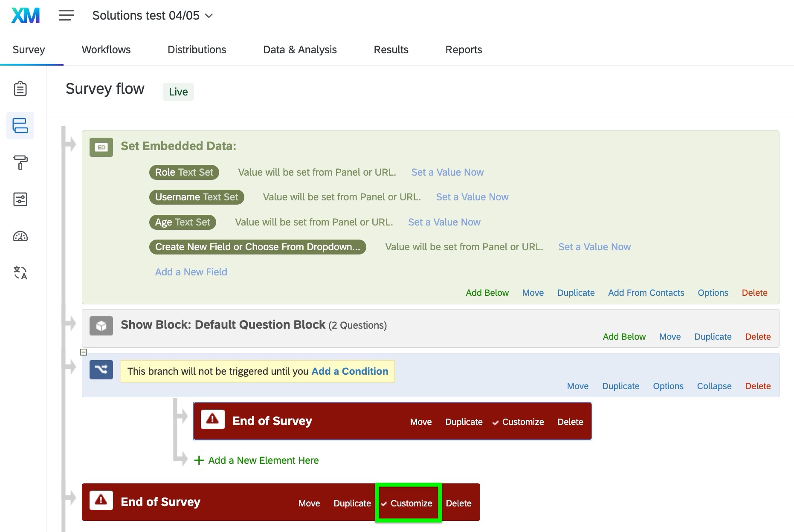Open the survey builder clipboard icon
The width and height of the screenshot is (794, 532).
20,89
